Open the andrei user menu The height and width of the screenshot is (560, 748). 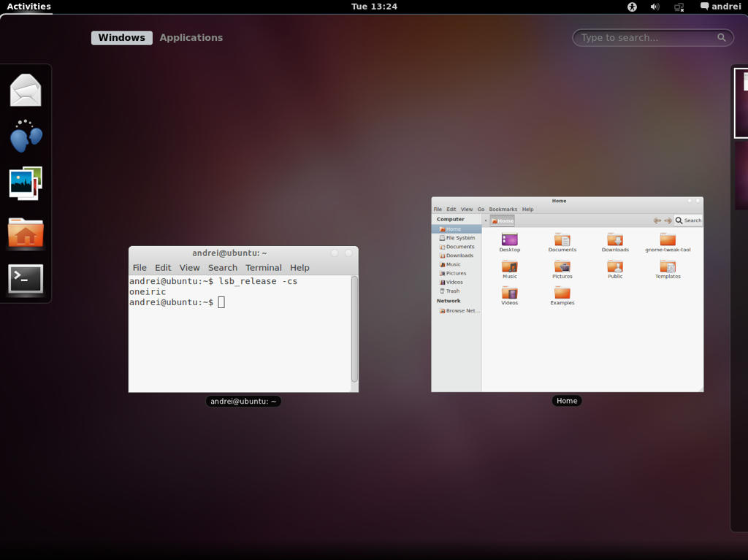coord(720,7)
